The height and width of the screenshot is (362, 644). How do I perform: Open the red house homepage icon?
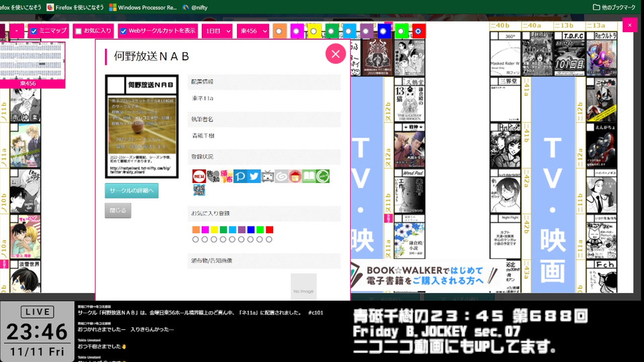point(295,176)
